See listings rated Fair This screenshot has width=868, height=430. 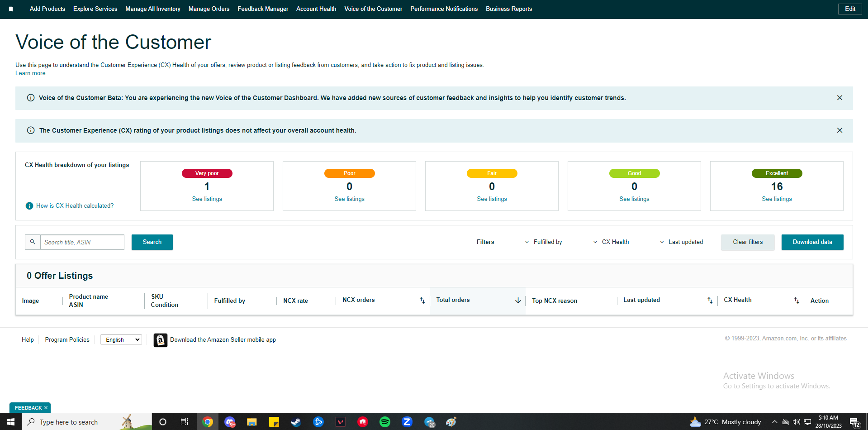492,199
